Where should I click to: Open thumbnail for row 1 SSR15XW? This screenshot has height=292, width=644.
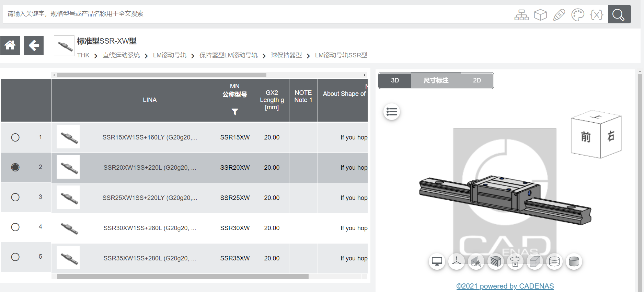[x=68, y=137]
